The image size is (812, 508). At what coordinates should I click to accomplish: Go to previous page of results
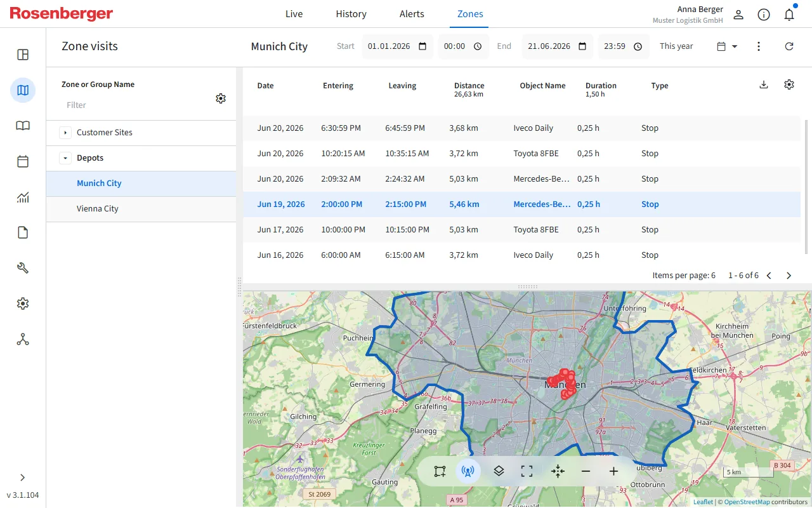point(769,276)
